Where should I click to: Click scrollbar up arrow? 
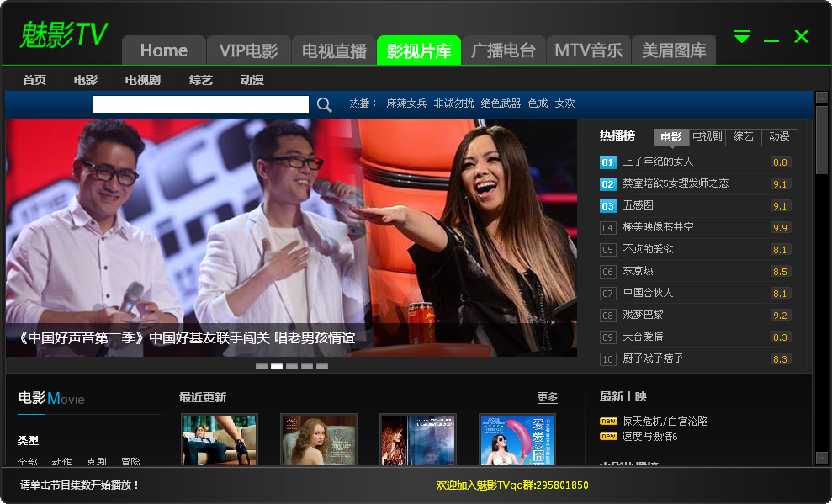(x=822, y=98)
